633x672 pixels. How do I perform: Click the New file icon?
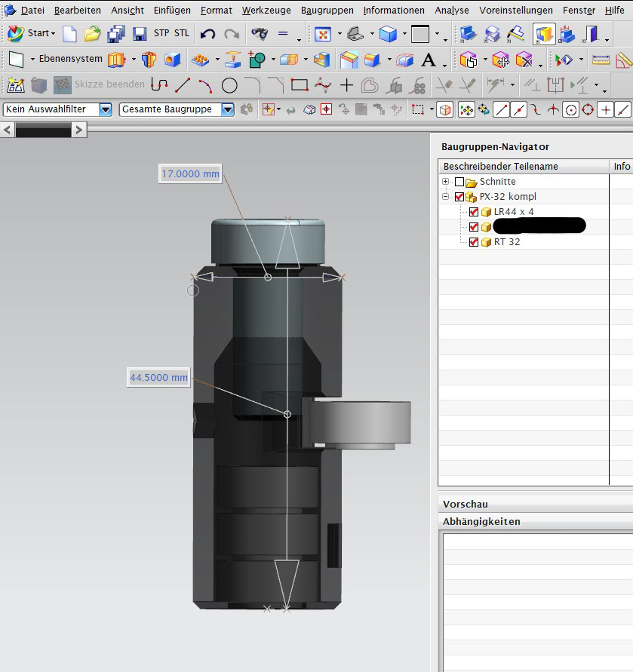69,33
